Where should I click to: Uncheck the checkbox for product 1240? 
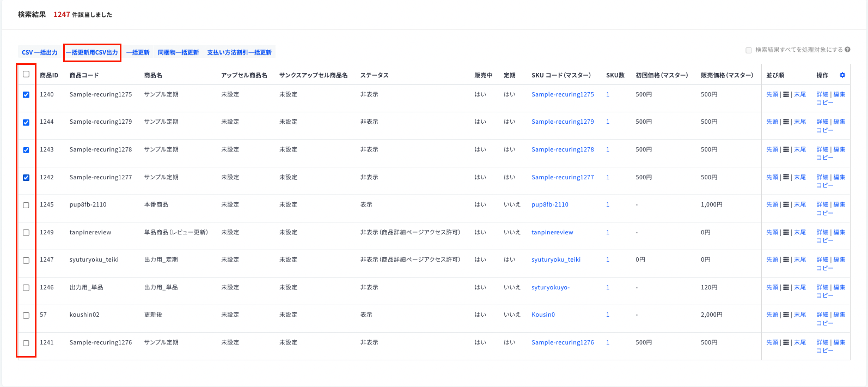pyautogui.click(x=26, y=95)
